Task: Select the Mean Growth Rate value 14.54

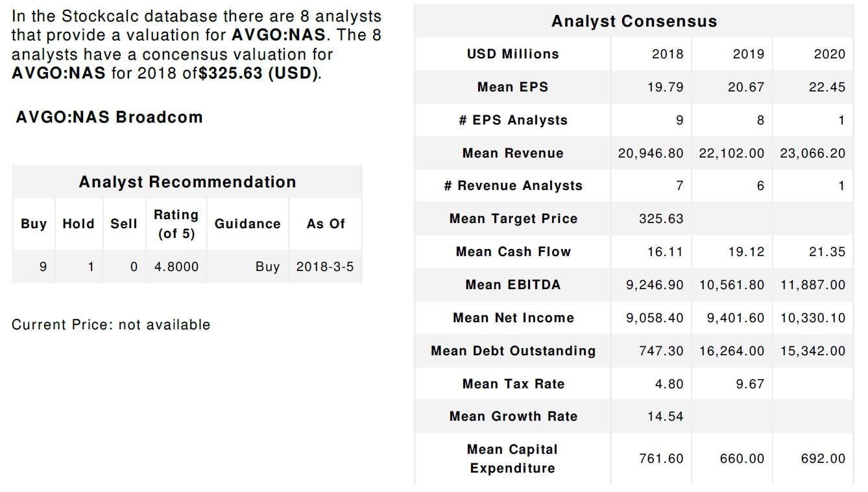Action: click(x=665, y=417)
